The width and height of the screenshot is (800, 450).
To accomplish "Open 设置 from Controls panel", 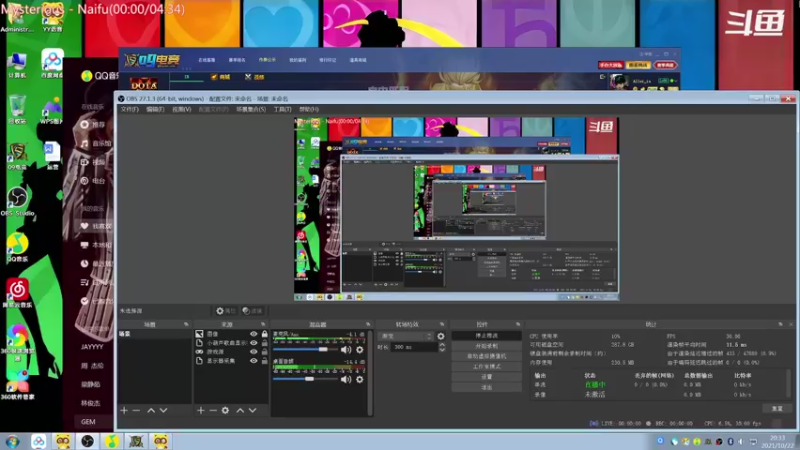I will [486, 377].
